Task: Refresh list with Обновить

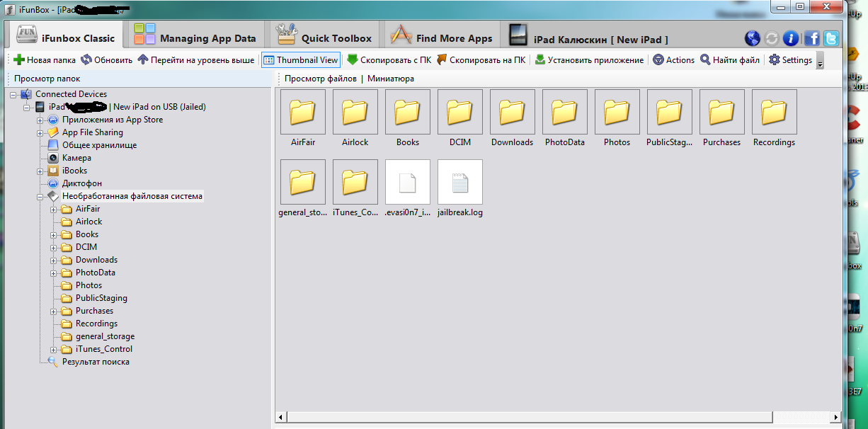Action: pyautogui.click(x=106, y=60)
